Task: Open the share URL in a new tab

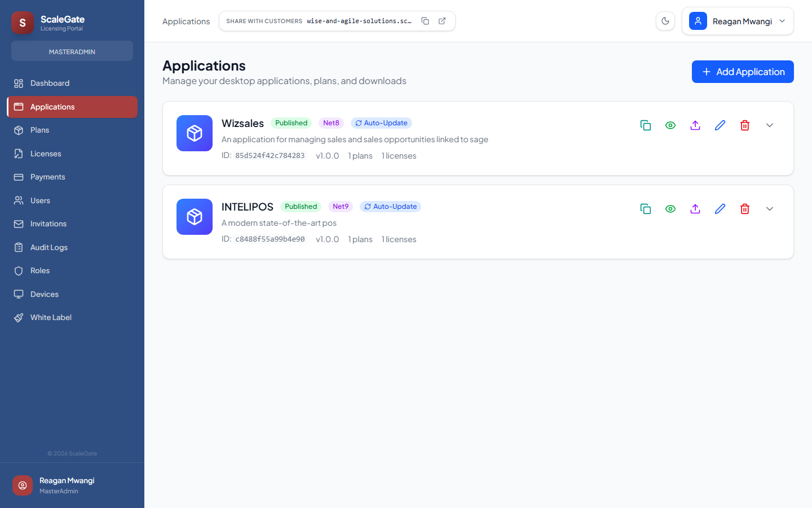Action: [x=442, y=20]
